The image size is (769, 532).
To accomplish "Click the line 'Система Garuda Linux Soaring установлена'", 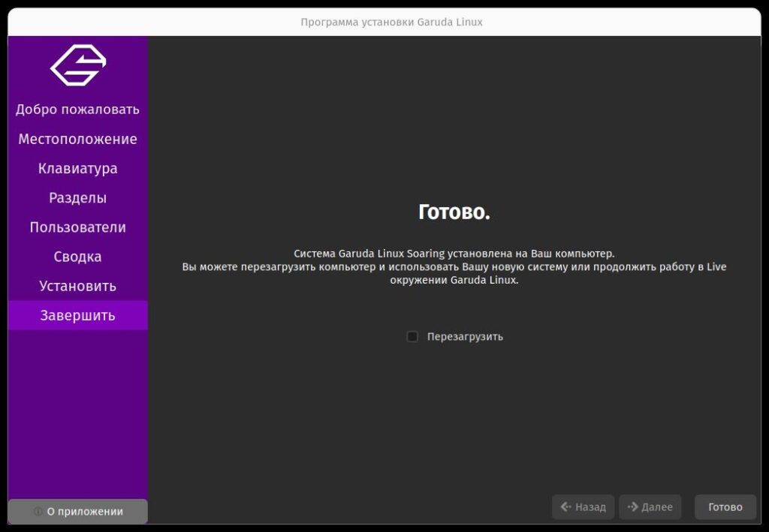I will tap(454, 254).
